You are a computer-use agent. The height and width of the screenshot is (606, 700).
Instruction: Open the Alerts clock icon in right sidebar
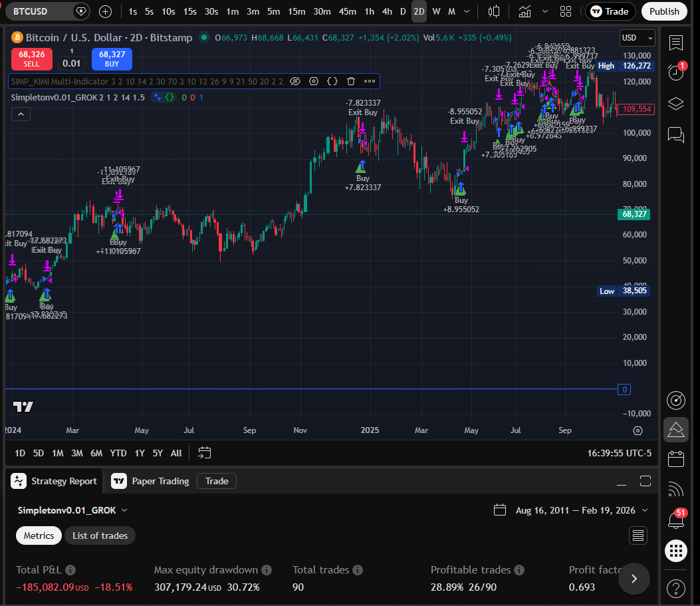click(x=675, y=72)
